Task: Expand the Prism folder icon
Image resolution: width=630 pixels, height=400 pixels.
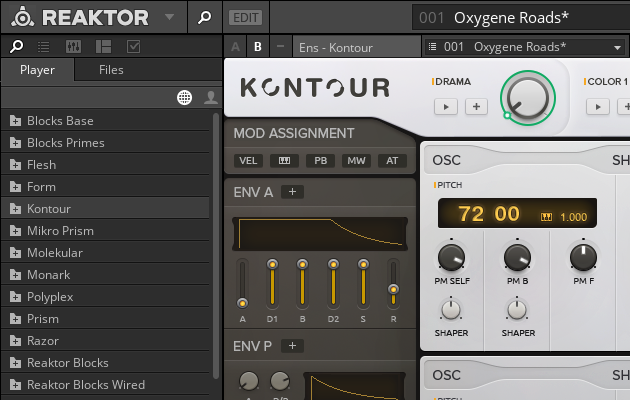Action: (15, 319)
